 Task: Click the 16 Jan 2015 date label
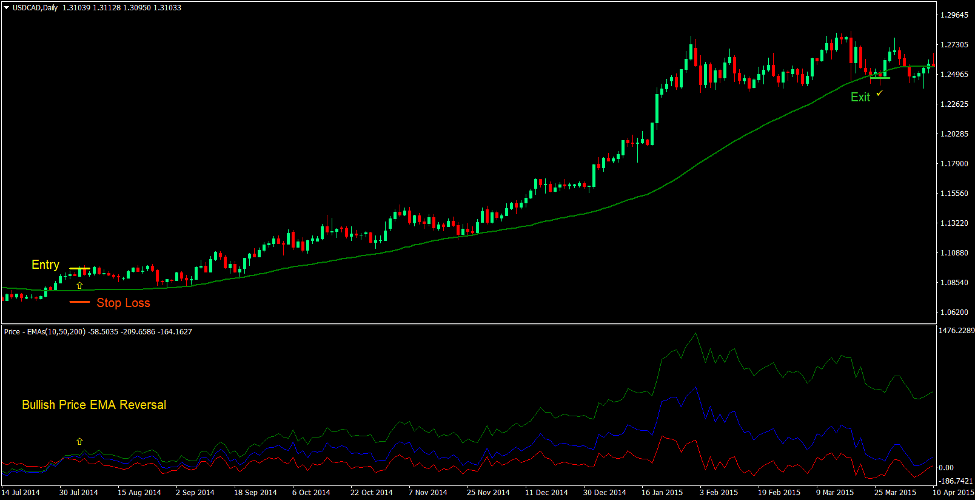click(x=661, y=492)
